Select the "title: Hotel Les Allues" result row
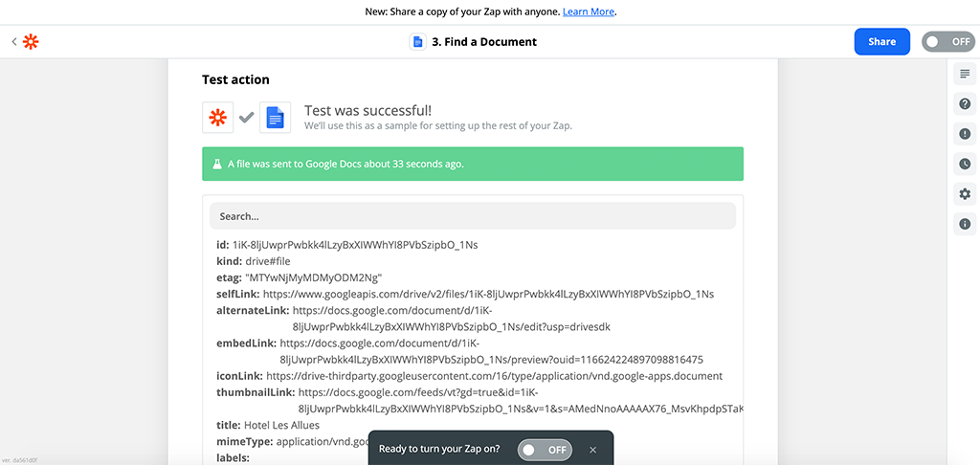This screenshot has width=980, height=465. click(x=268, y=425)
